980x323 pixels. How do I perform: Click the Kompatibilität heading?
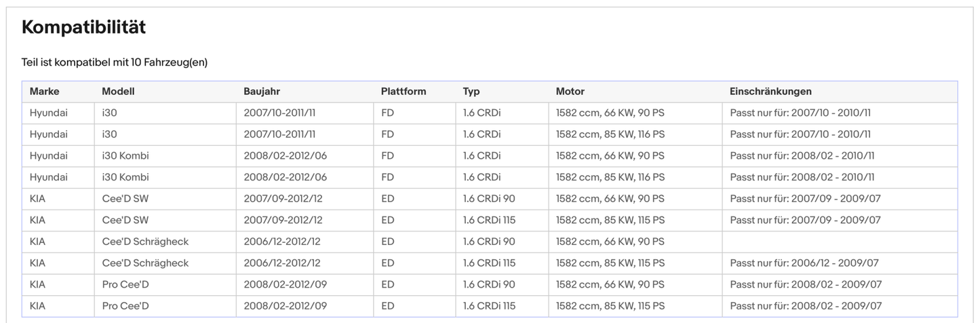83,28
